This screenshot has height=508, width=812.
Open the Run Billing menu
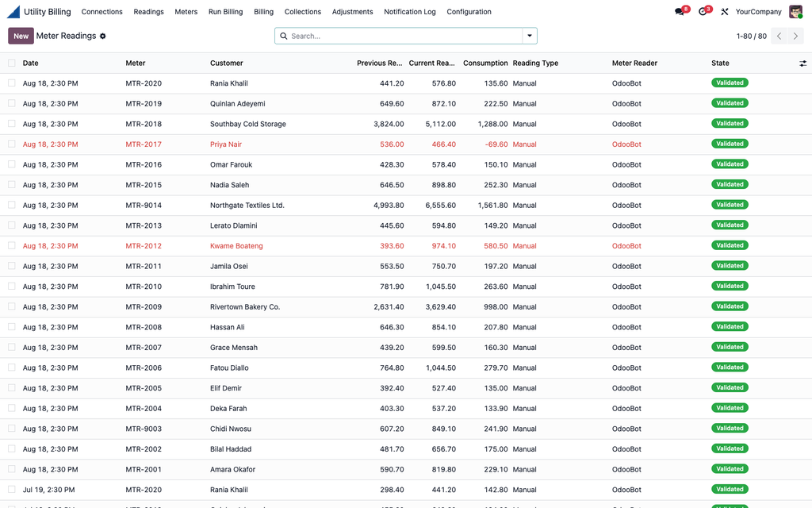click(225, 11)
